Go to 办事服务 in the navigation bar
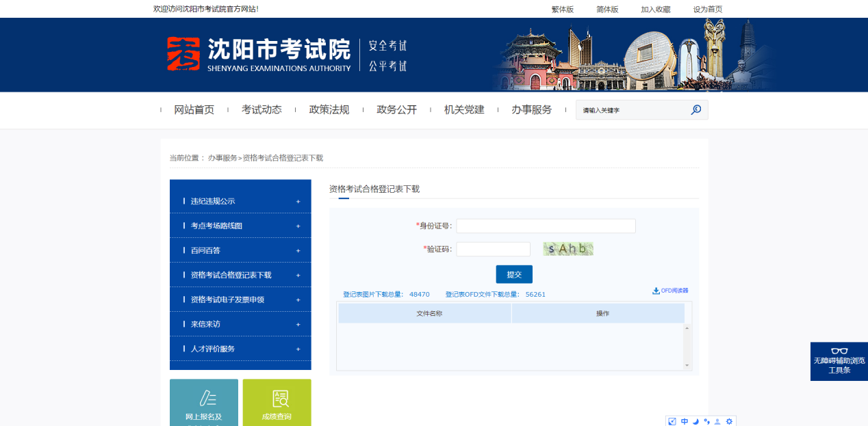The image size is (868, 426). 531,110
